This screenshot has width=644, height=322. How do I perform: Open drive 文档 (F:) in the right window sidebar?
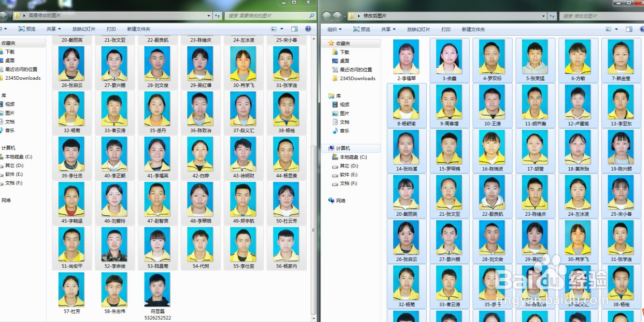pyautogui.click(x=345, y=183)
